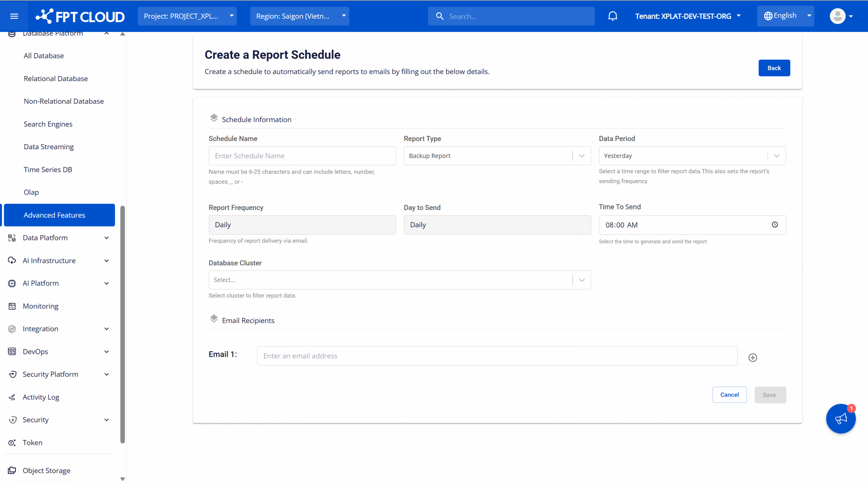868x483 pixels.
Task: Click the Schedule Name input field
Action: point(302,156)
